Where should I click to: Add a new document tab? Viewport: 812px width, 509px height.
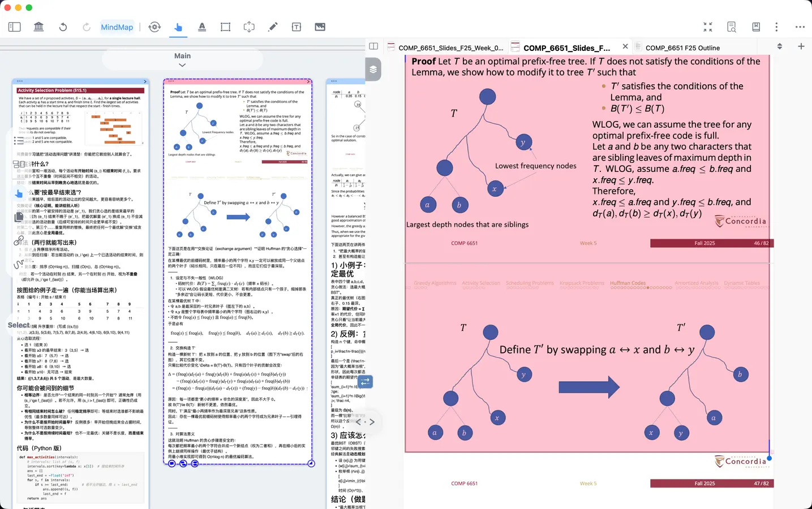tap(801, 46)
